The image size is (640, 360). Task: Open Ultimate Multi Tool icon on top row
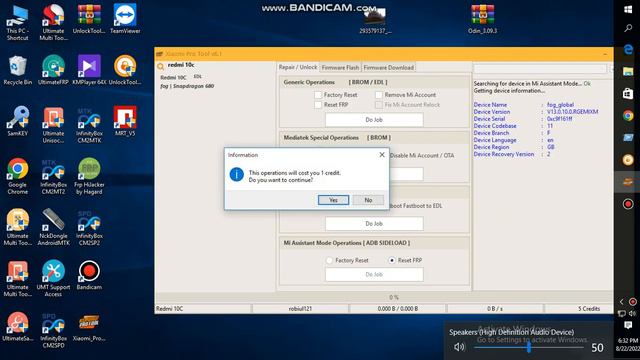pos(53,22)
